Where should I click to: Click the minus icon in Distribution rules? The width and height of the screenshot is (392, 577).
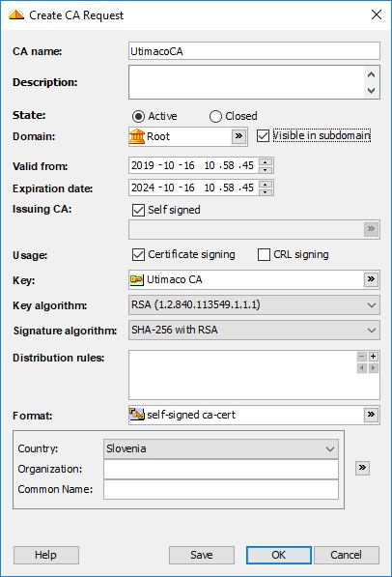pos(362,357)
